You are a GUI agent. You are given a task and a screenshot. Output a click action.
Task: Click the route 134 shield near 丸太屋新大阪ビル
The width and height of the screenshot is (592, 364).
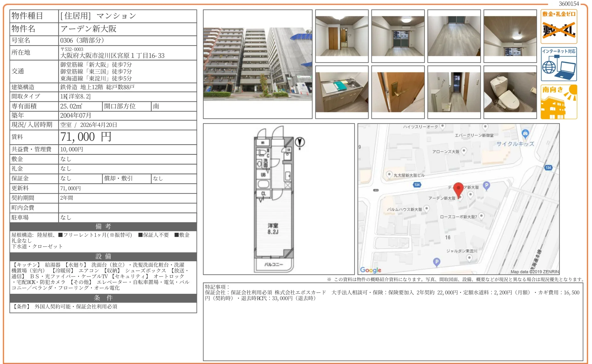point(417,185)
